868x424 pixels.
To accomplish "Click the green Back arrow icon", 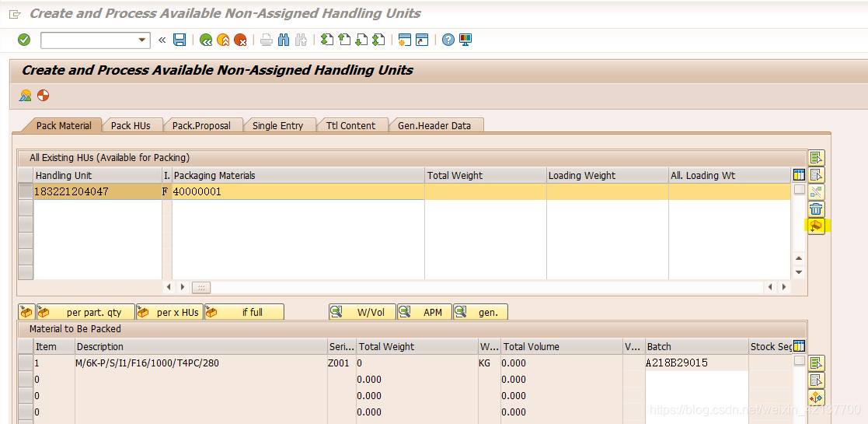I will [x=207, y=40].
